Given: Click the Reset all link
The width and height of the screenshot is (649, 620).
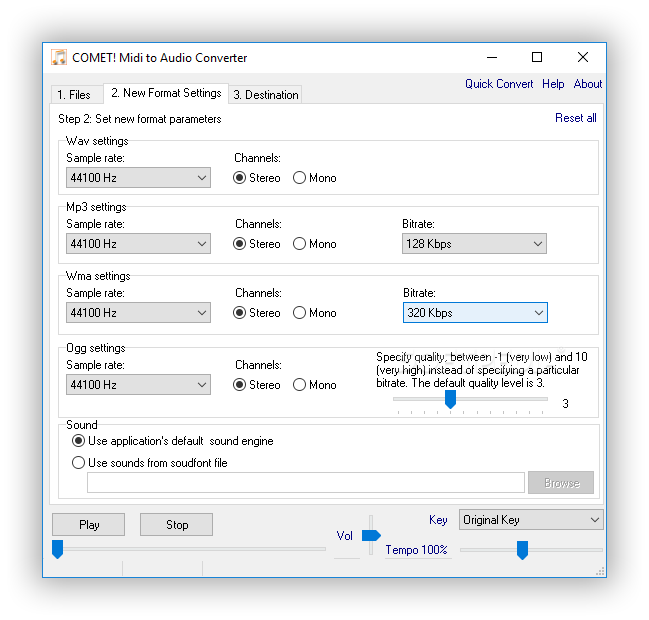Looking at the screenshot, I should [x=576, y=118].
